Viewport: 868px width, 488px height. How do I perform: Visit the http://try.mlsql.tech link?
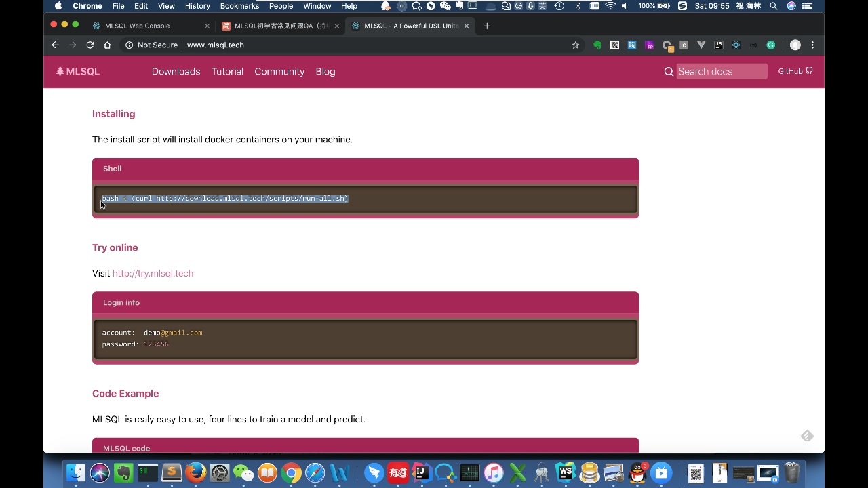click(x=153, y=273)
